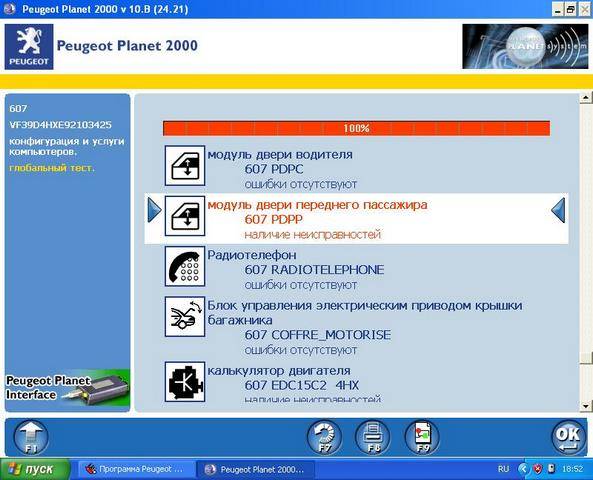Click the right-pointing arrow on the selected row
The width and height of the screenshot is (593, 480).
click(x=154, y=210)
